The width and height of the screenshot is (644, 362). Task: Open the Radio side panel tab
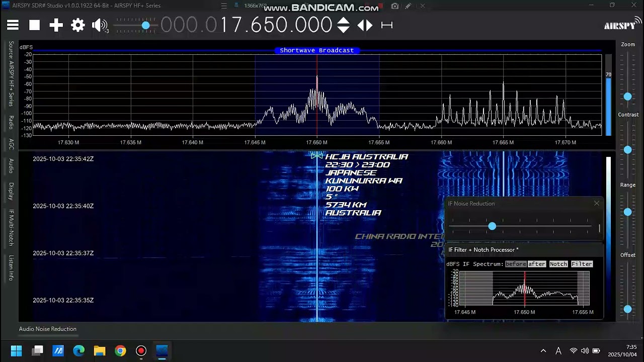coord(11,123)
